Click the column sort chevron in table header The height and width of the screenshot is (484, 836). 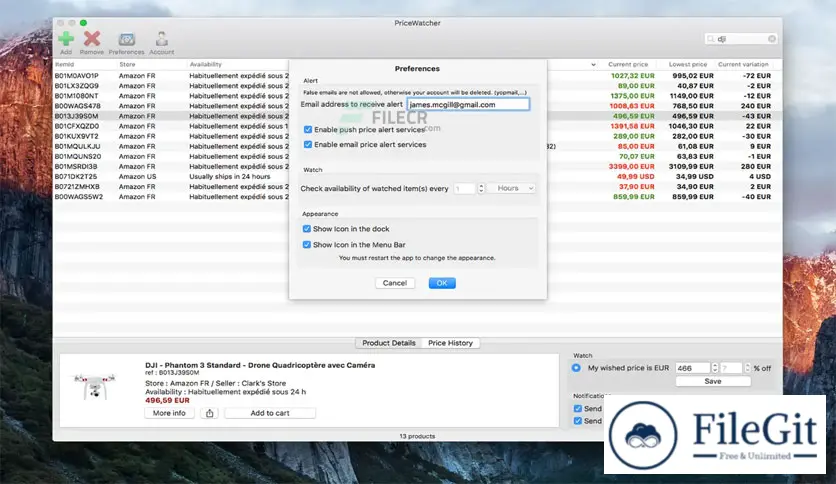pyautogui.click(x=593, y=64)
